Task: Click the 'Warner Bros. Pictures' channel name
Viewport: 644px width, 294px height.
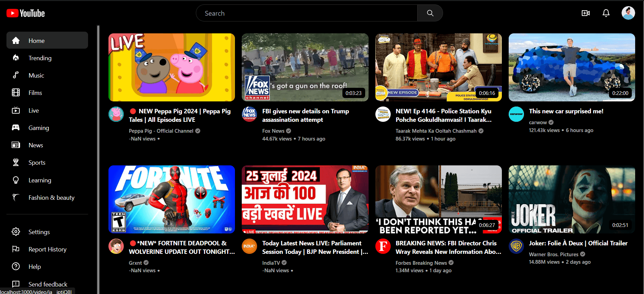Action: tap(554, 254)
